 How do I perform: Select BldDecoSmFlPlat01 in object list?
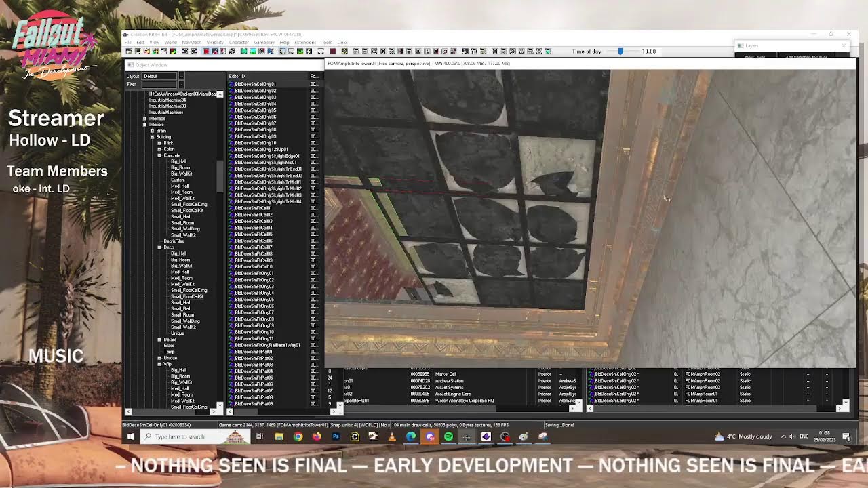point(254,352)
